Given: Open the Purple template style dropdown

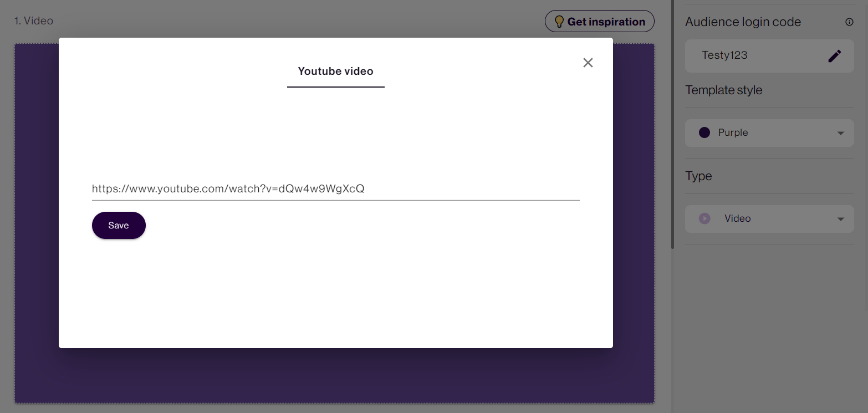Looking at the screenshot, I should (x=769, y=132).
